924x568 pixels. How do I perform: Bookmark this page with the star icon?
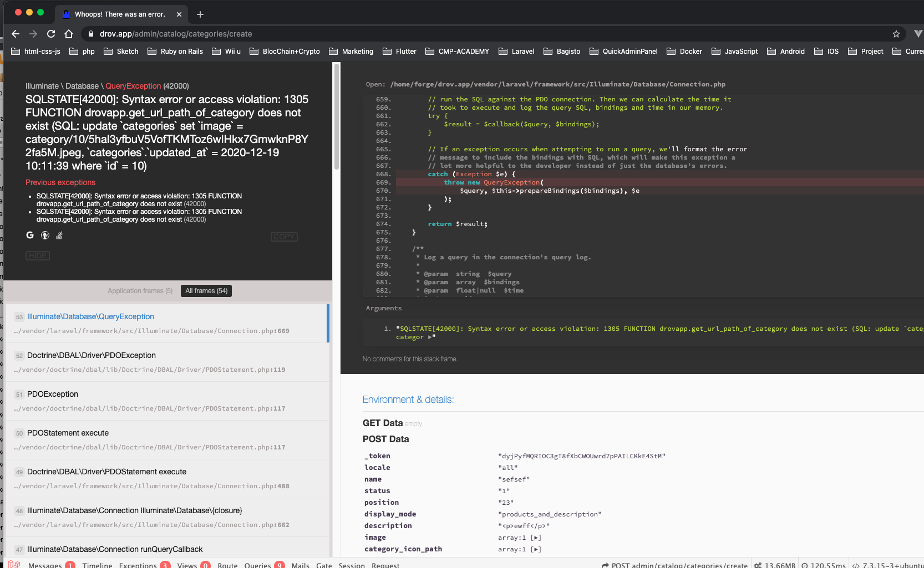click(896, 34)
